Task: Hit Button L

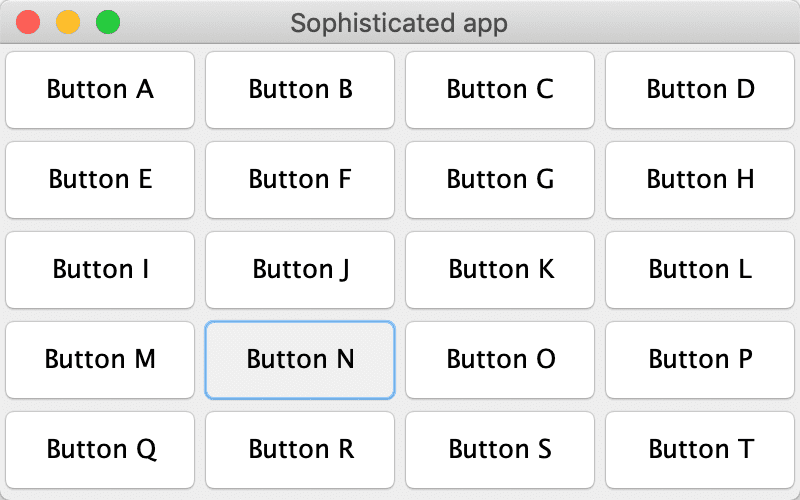Action: point(700,270)
